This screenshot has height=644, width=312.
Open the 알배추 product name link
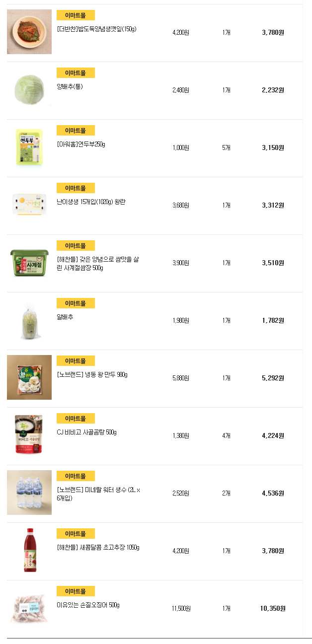click(65, 317)
